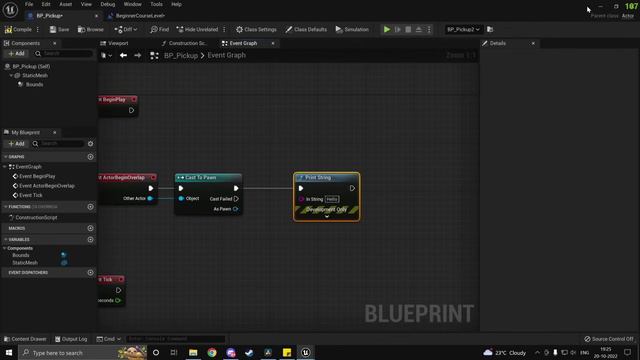Open play options three-dot menu
The width and height of the screenshot is (640, 360).
429,29
